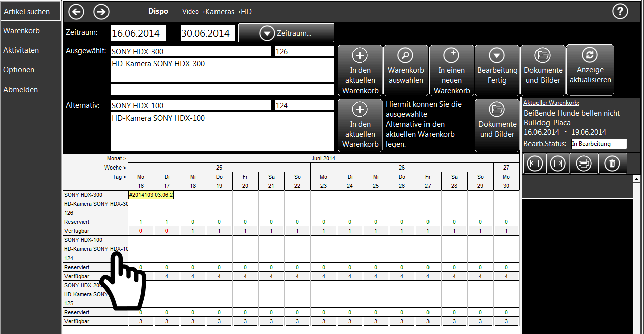Select the SONY HDX-100 row label in grid
Viewport: 644px width, 334px height.
click(x=83, y=240)
